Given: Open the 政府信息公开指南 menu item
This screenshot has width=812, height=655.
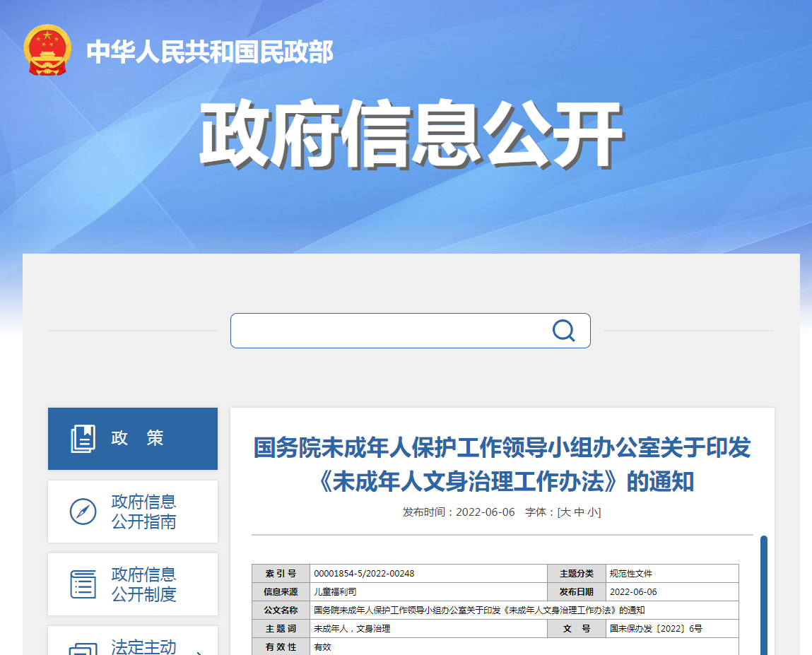Looking at the screenshot, I should pyautogui.click(x=133, y=512).
